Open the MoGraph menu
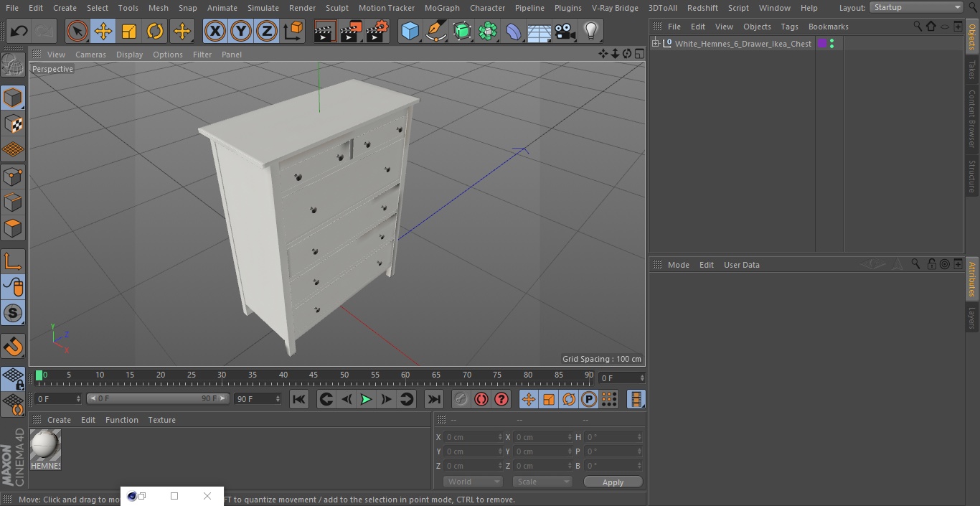This screenshot has height=506, width=980. [442, 8]
